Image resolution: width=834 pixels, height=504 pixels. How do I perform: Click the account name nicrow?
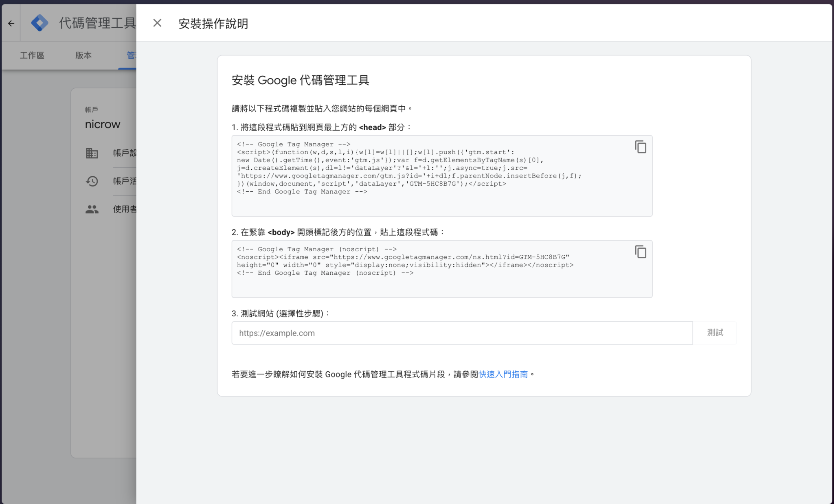pos(103,124)
